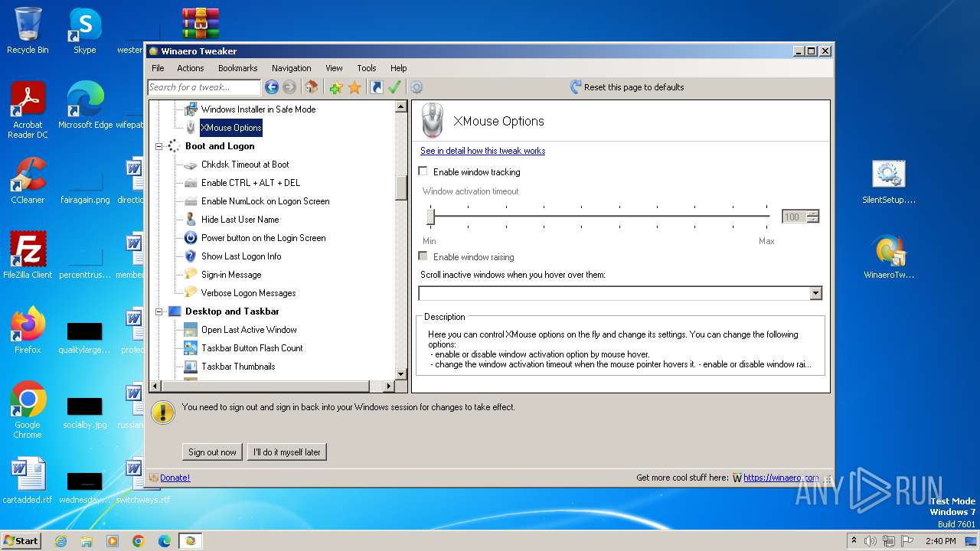980x551 pixels.
Task: Open bookmarks via the orange star icon
Action: (x=354, y=87)
